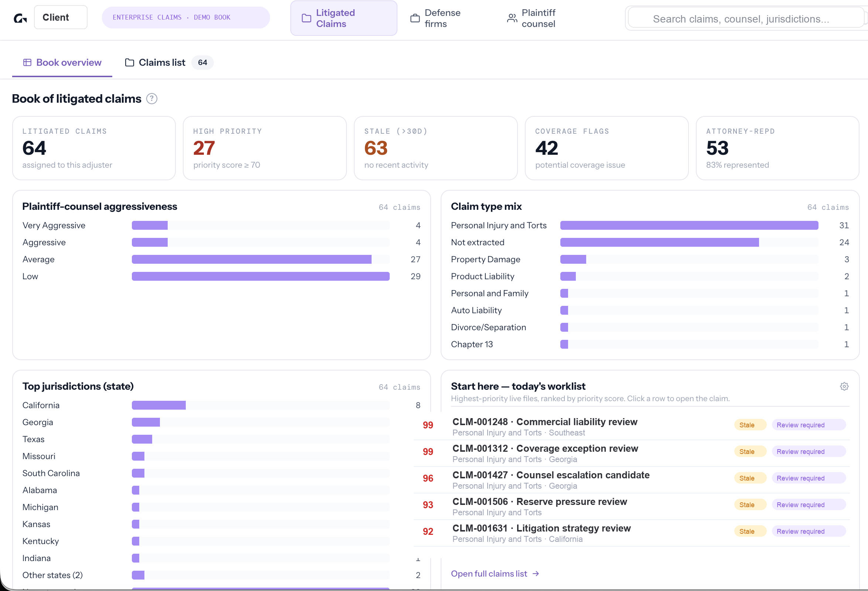Click the California jurisdiction bar

click(159, 405)
